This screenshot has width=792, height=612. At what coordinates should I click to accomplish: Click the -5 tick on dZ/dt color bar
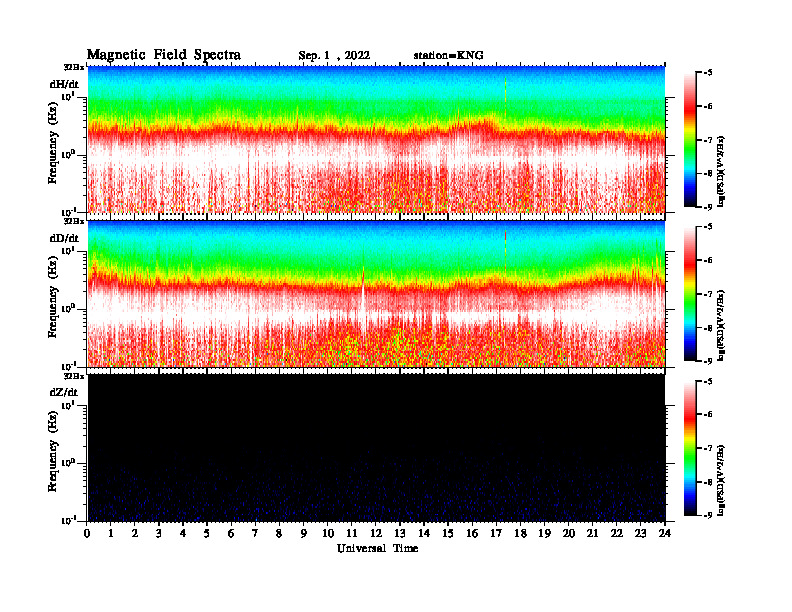708,381
